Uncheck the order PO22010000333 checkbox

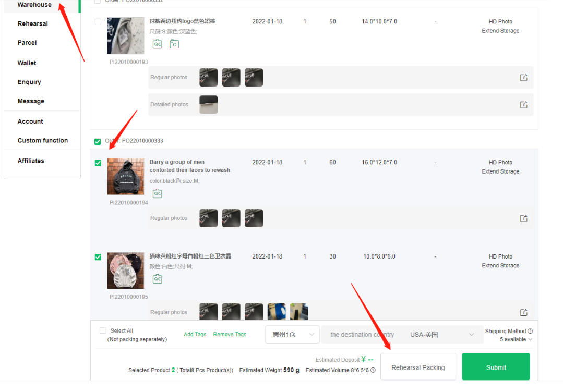(x=98, y=141)
